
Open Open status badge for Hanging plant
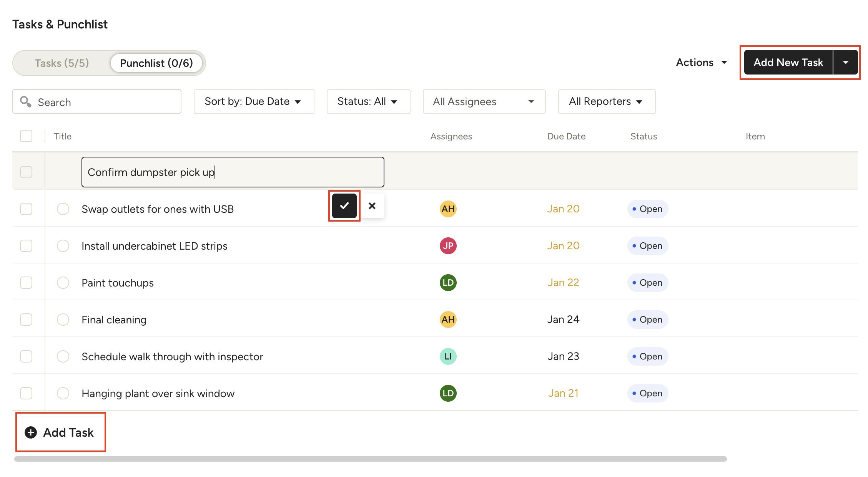(648, 393)
